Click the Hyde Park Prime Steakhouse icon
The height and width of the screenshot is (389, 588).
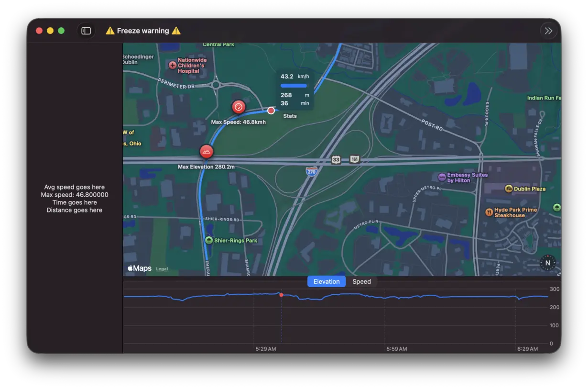point(488,212)
